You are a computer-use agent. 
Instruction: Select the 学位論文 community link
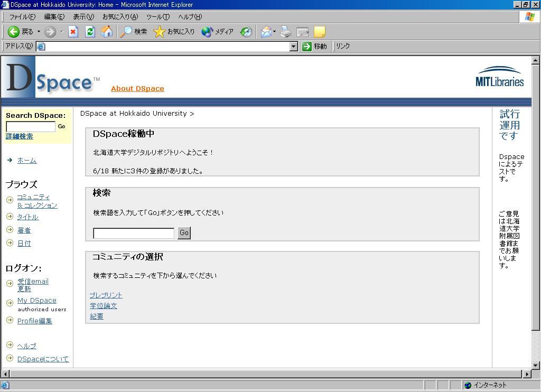(x=104, y=306)
